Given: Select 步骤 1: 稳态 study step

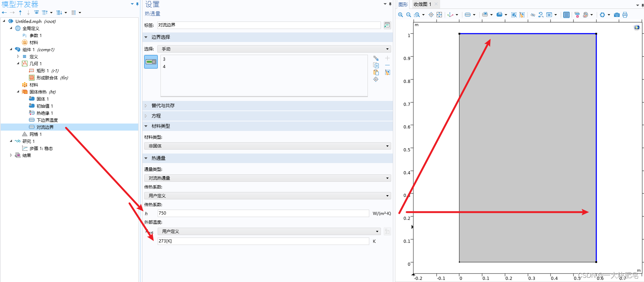Looking at the screenshot, I should pos(41,149).
